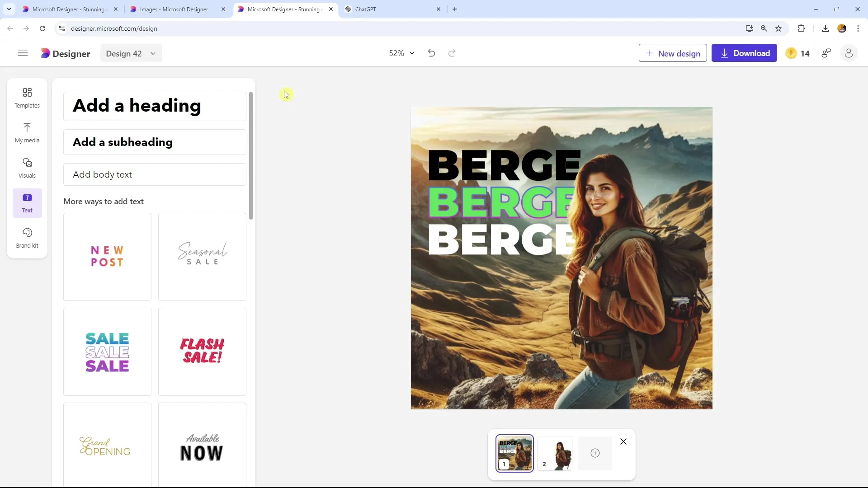Screen dimensions: 868x488
Task: Select the Text panel icon
Action: pyautogui.click(x=27, y=203)
